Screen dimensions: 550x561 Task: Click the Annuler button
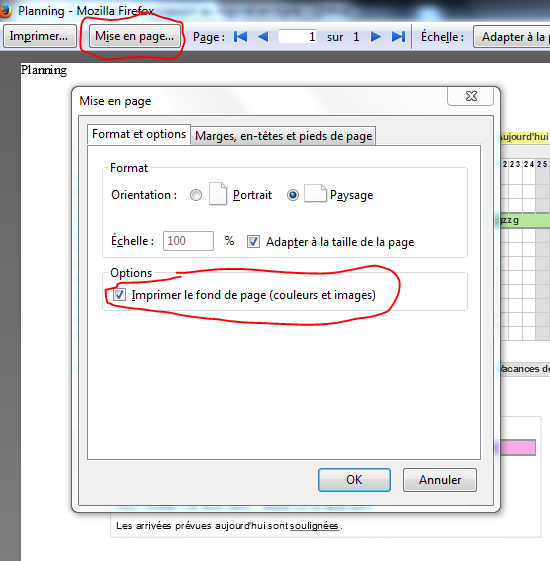pyautogui.click(x=440, y=480)
